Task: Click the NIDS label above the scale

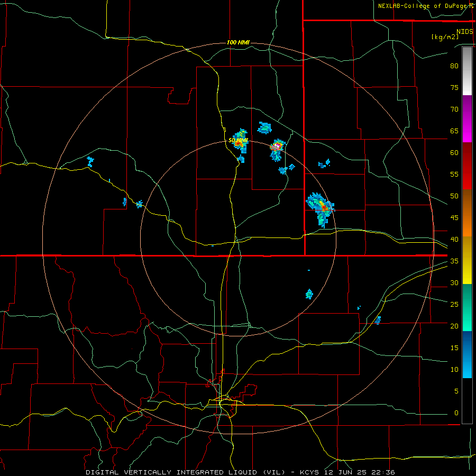Action: pyautogui.click(x=465, y=32)
